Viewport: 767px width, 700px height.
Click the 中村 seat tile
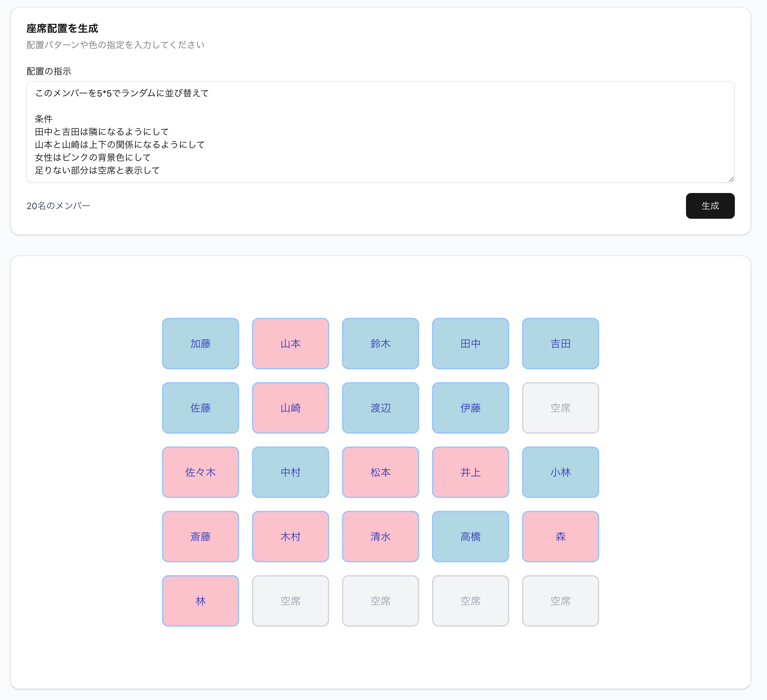click(x=290, y=472)
